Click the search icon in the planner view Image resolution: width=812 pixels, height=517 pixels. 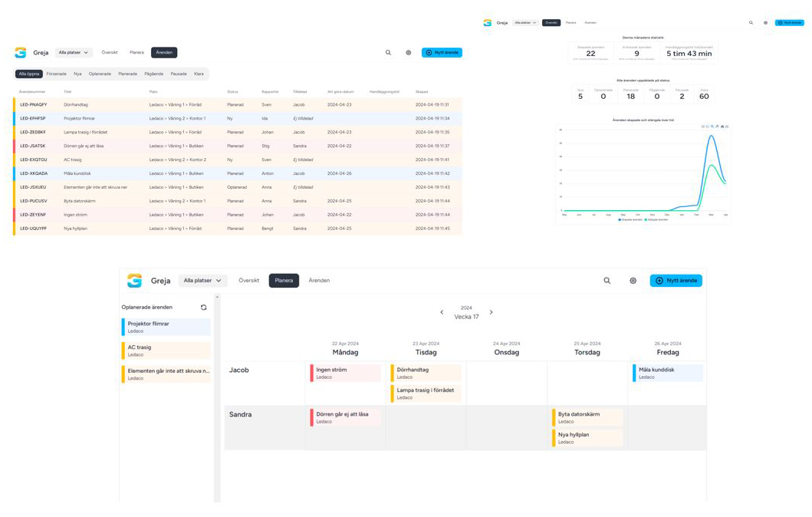click(607, 281)
